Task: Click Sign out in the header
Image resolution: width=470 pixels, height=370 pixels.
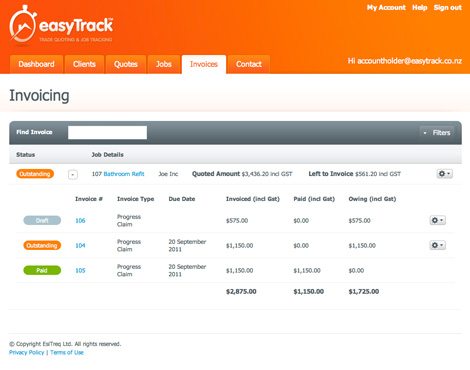Action: 448,8
